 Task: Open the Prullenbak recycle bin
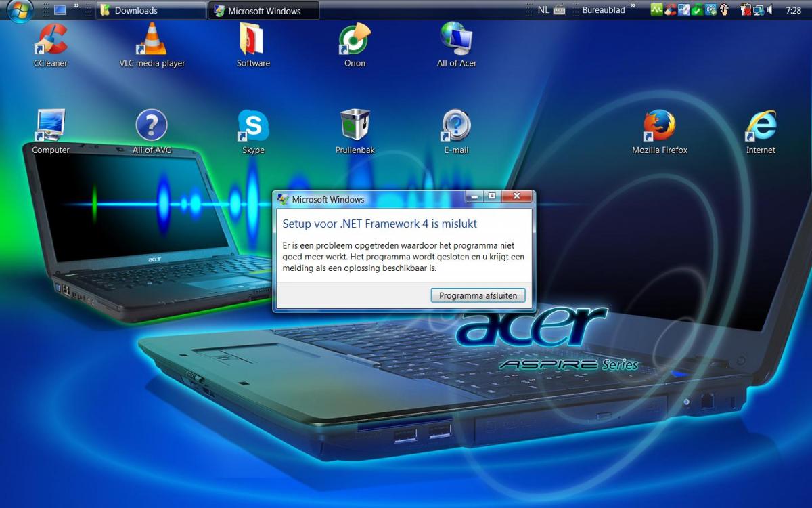(x=355, y=132)
